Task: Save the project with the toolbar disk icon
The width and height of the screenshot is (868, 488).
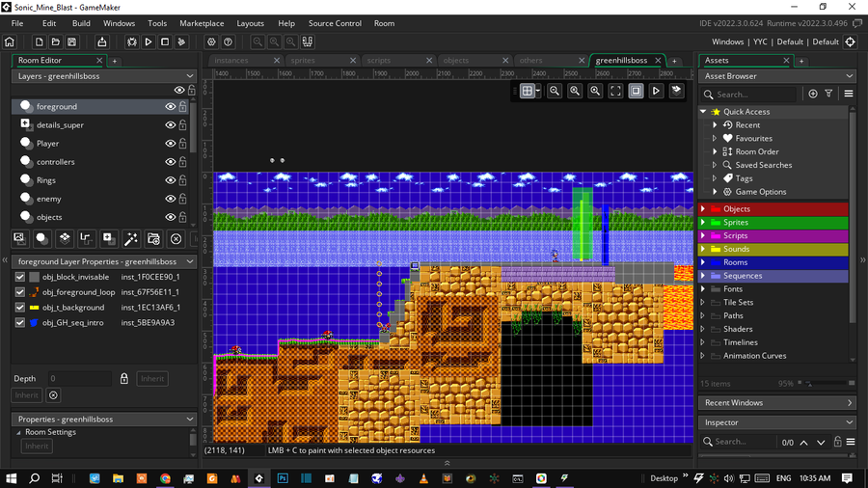Action: pyautogui.click(x=72, y=42)
